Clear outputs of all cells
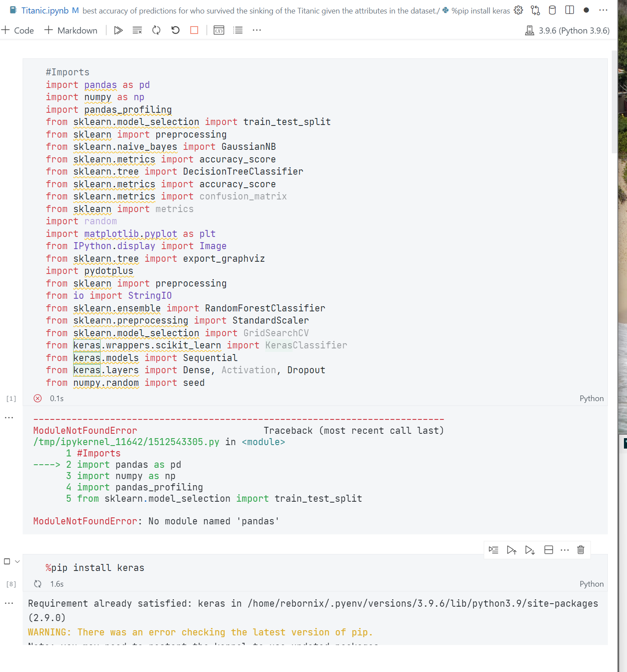 click(x=137, y=30)
